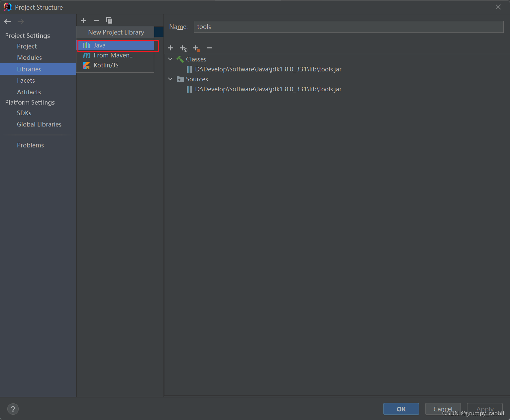Open the Global Libraries page
Viewport: 510px width, 420px height.
point(39,124)
